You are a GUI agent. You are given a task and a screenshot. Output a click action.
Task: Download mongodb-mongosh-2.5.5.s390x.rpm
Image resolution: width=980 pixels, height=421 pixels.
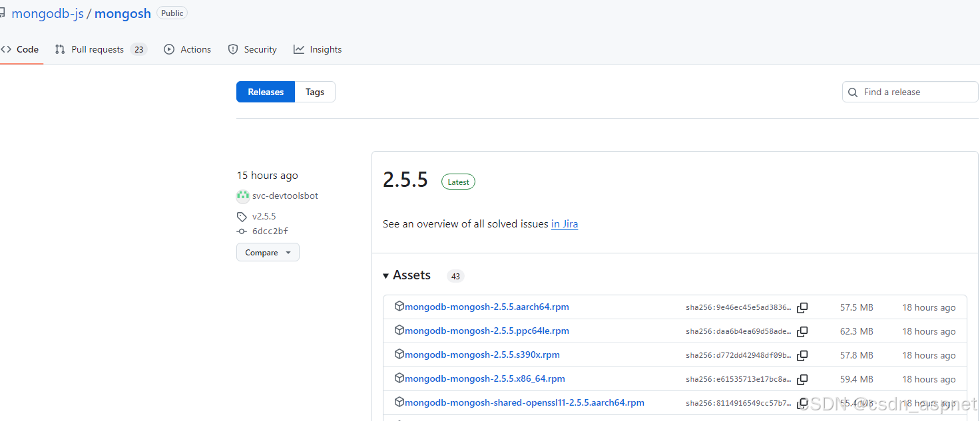[482, 354]
